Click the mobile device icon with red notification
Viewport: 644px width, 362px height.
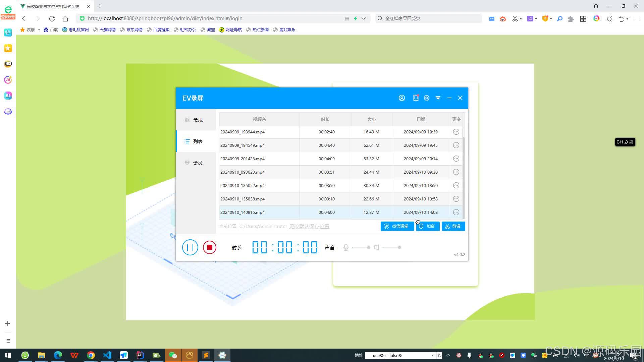(416, 98)
